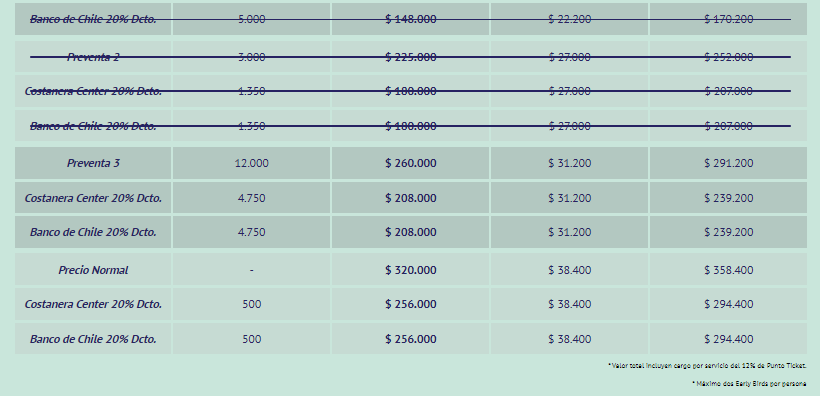Select the struck-through $ 225.000 price
This screenshot has height=396, width=820.
[x=411, y=57]
